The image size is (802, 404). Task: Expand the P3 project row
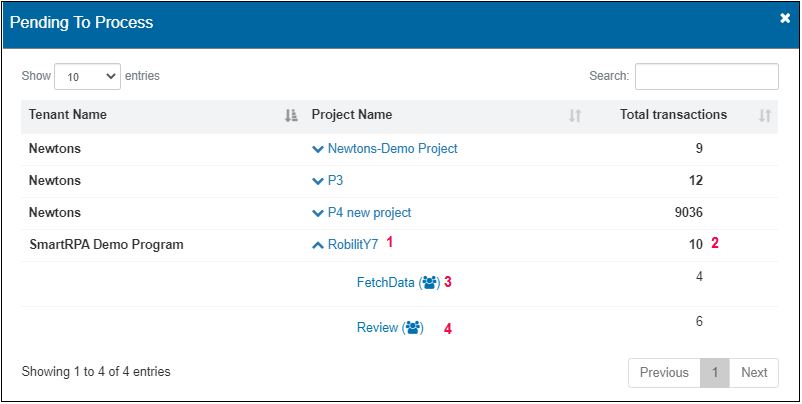point(318,181)
